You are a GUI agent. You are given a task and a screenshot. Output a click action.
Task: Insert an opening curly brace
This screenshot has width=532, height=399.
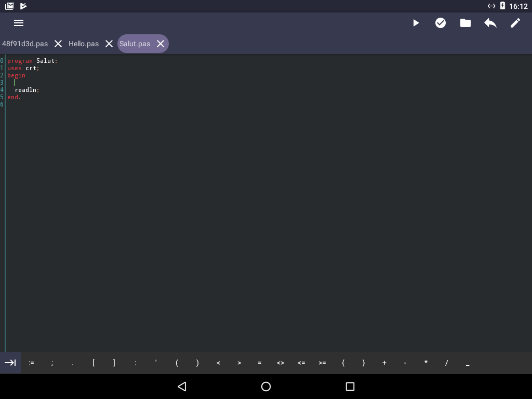(x=343, y=363)
